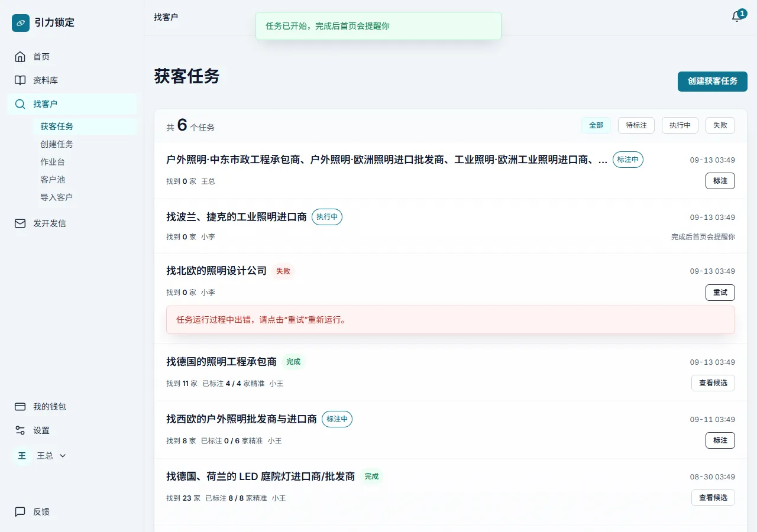Click 找到 11 家 count text
The height and width of the screenshot is (532, 757).
tap(182, 384)
